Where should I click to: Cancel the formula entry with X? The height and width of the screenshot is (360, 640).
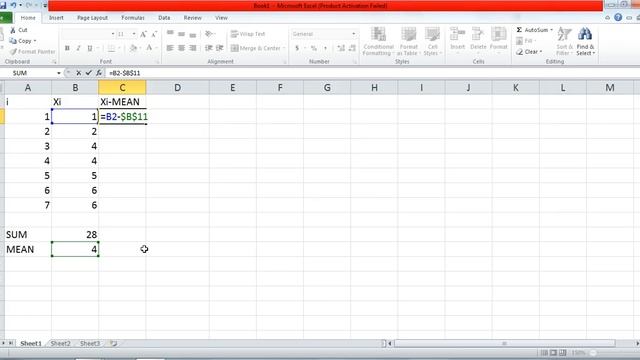coord(78,73)
